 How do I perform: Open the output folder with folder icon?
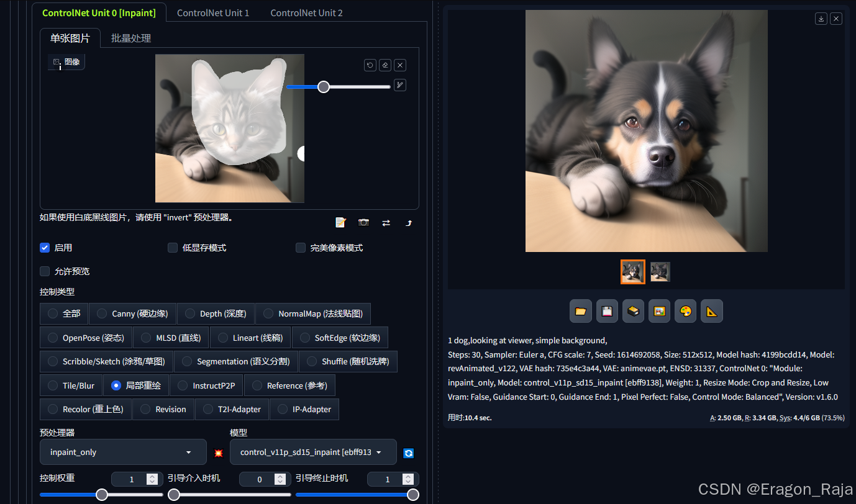(x=581, y=312)
